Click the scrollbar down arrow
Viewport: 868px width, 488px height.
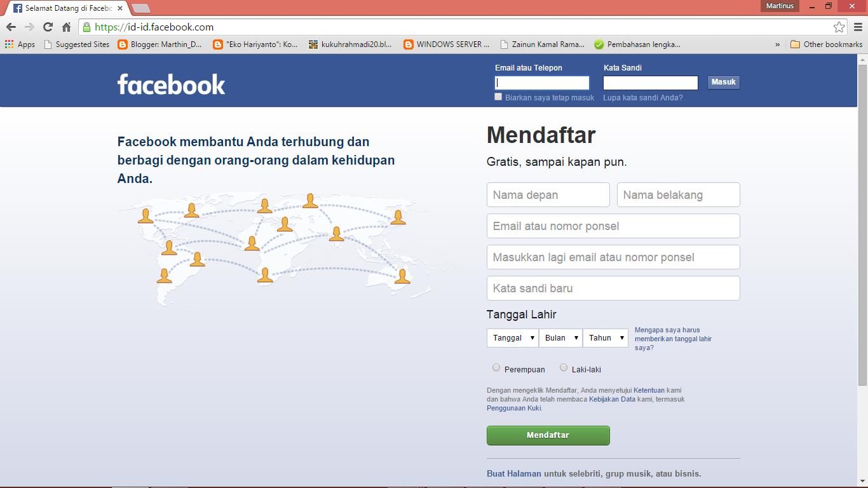click(x=862, y=482)
